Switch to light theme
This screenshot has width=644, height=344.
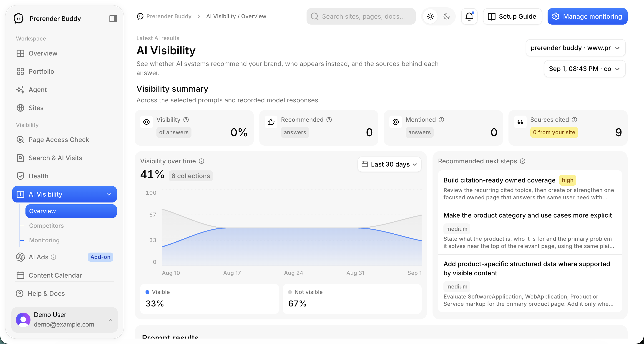click(x=430, y=17)
